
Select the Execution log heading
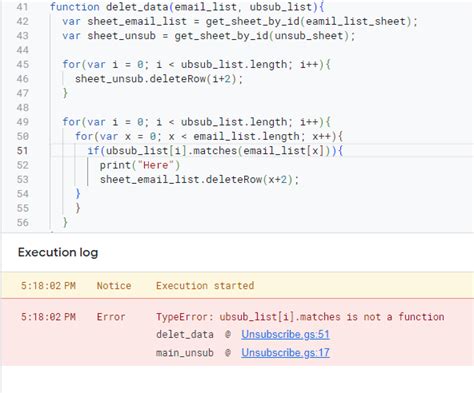coord(58,252)
